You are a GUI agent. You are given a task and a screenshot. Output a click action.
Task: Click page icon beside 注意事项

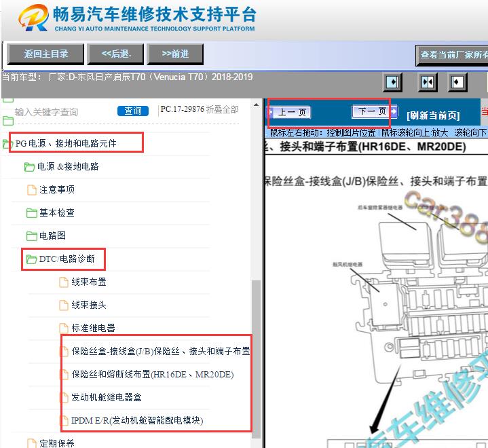pos(32,189)
